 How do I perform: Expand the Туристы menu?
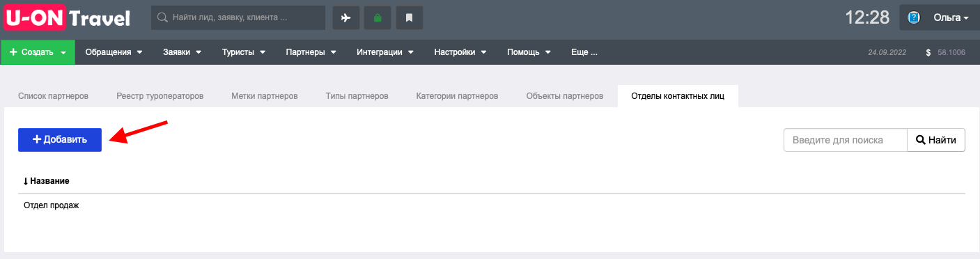[244, 52]
